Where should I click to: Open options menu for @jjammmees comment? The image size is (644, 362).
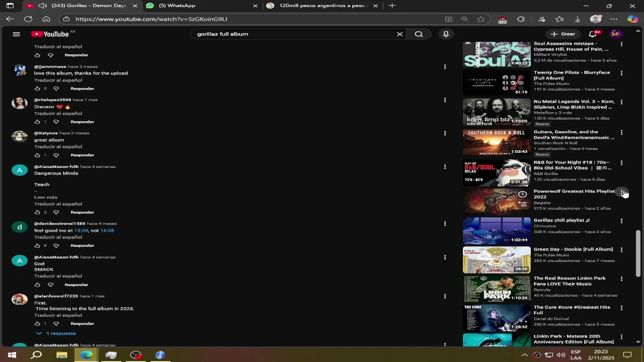tap(445, 67)
